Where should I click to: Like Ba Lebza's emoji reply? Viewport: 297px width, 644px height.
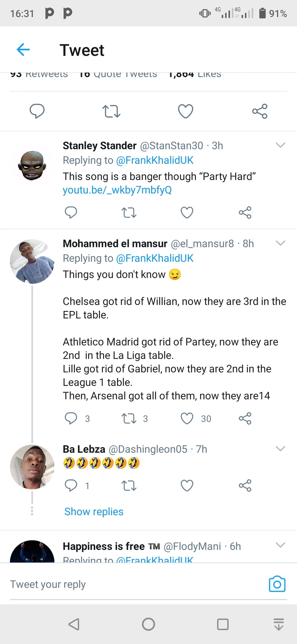187,485
